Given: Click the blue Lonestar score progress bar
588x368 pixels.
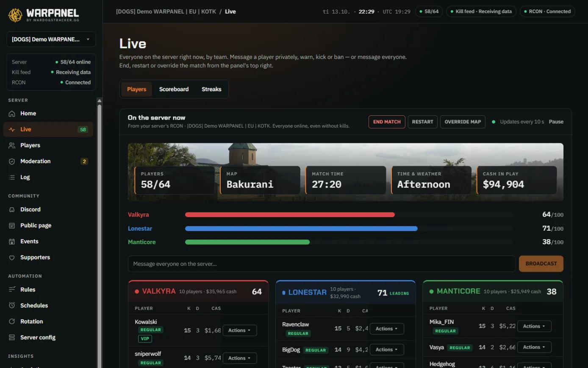Looking at the screenshot, I should pyautogui.click(x=301, y=229).
